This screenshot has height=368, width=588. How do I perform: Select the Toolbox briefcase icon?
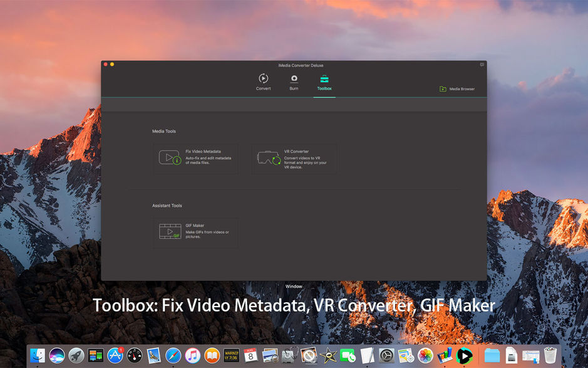[324, 79]
